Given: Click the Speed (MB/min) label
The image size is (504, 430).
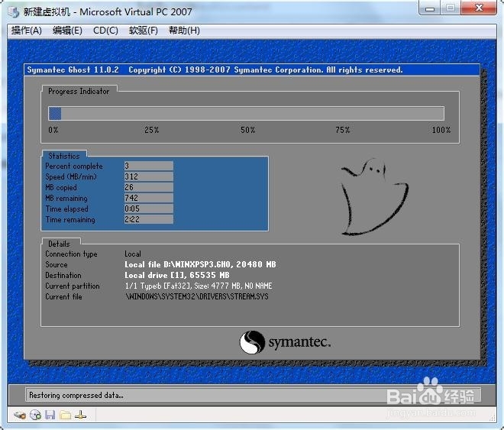Looking at the screenshot, I should pyautogui.click(x=71, y=176).
